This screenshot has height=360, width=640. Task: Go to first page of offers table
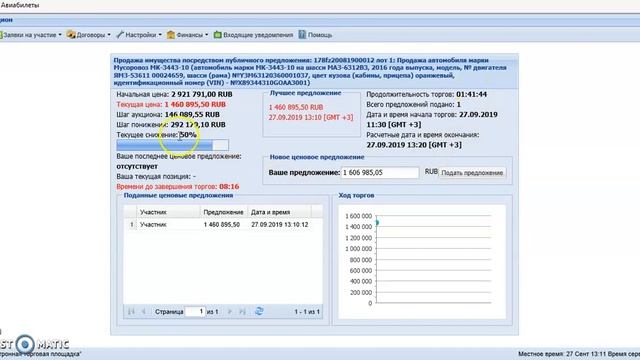coord(131,311)
